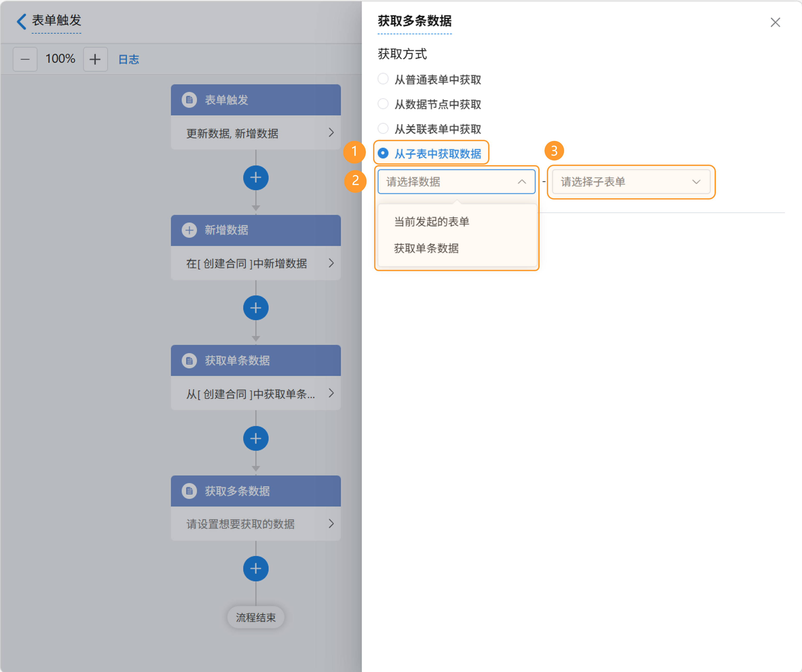The height and width of the screenshot is (672, 802).
Task: Select 从子表中获取数据 radio option
Action: coord(383,154)
